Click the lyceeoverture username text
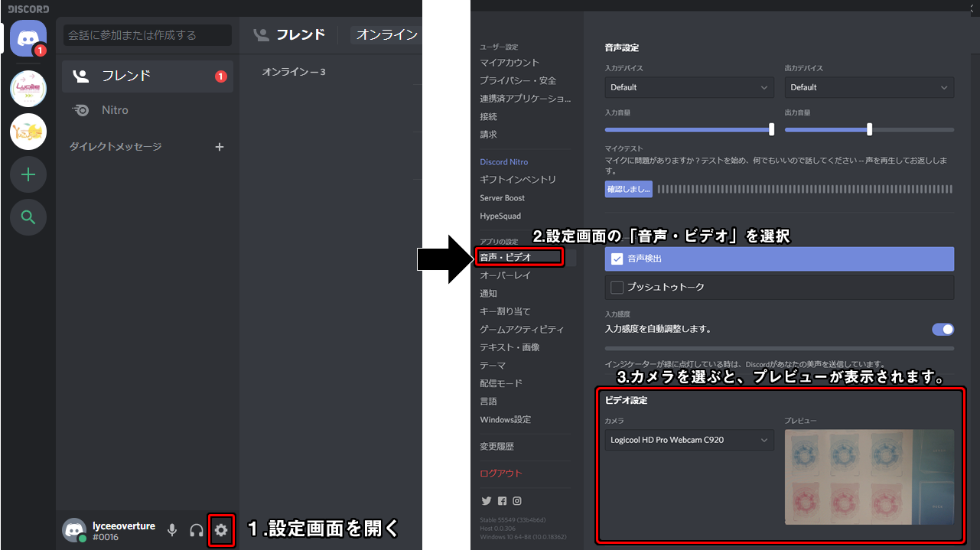 pos(124,526)
